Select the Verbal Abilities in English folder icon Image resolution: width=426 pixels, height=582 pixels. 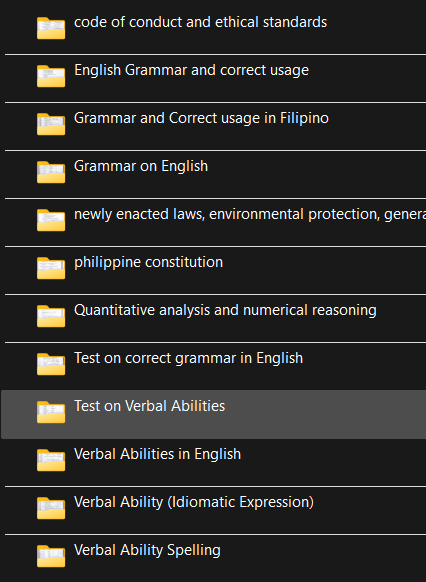click(51, 460)
